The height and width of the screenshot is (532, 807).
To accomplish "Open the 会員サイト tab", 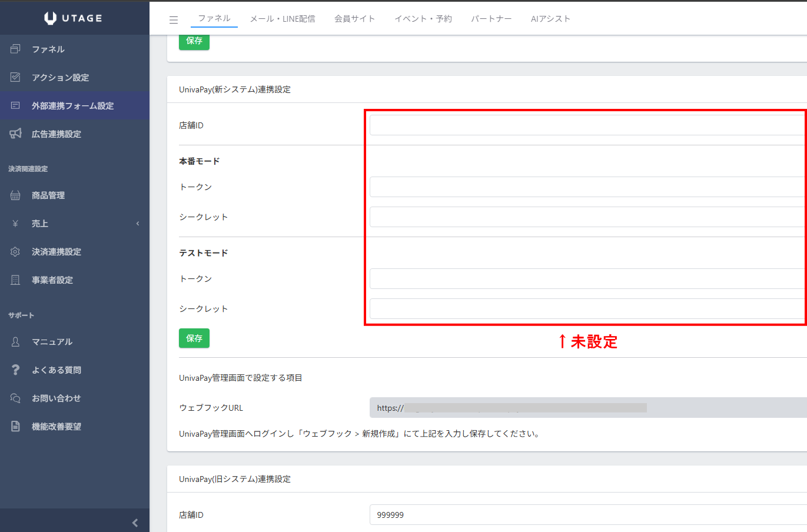I will click(354, 19).
